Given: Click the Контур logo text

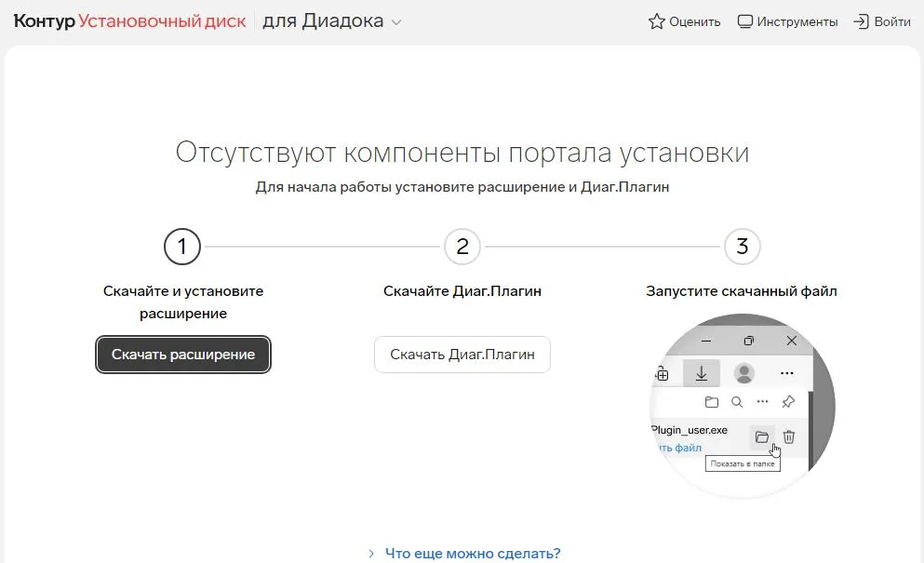Looking at the screenshot, I should pos(44,21).
